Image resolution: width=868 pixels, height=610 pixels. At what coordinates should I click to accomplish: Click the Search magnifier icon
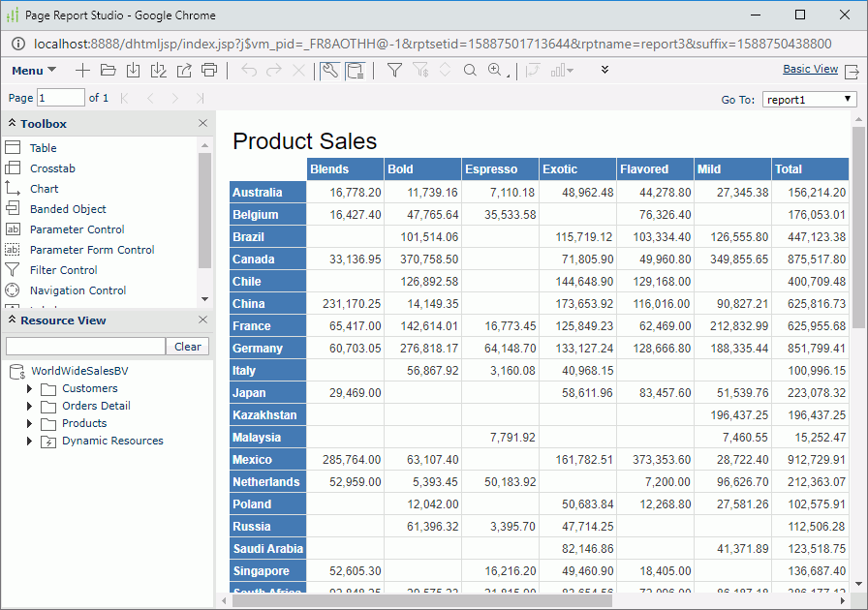click(x=470, y=71)
